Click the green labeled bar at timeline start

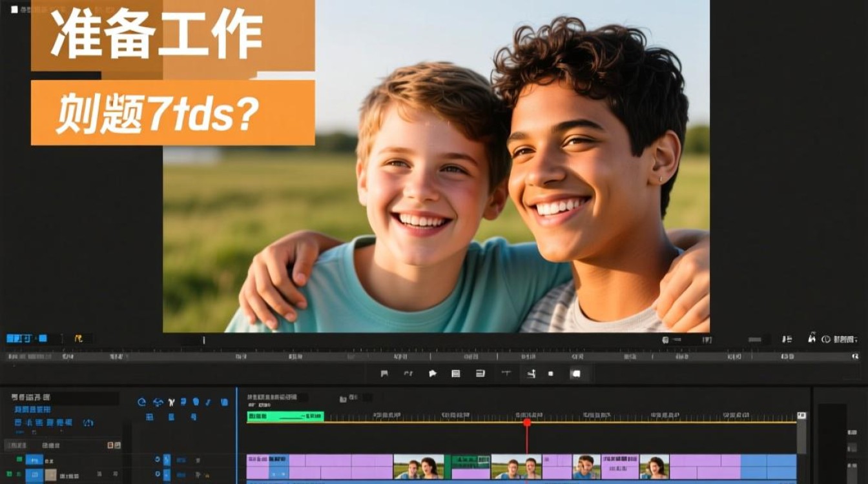(x=285, y=418)
